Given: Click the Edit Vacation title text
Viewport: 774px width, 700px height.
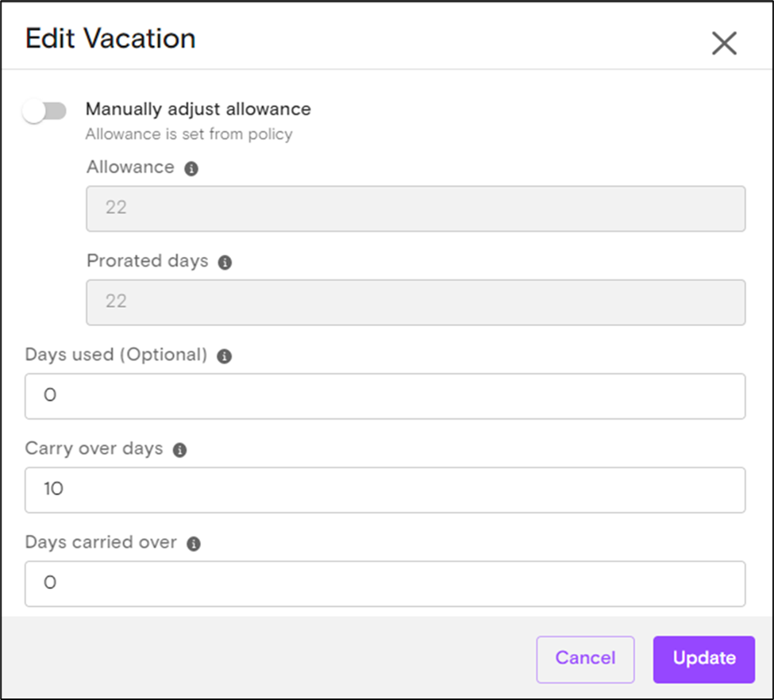Looking at the screenshot, I should click(110, 39).
